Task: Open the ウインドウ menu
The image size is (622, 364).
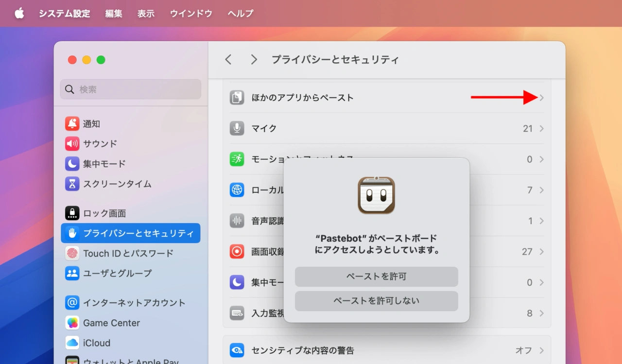Action: [x=191, y=14]
